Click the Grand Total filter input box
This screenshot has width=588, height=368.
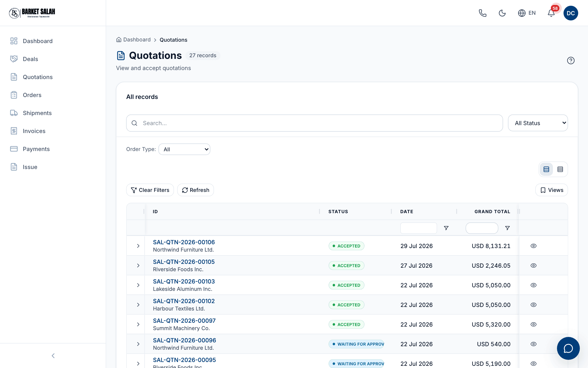tap(482, 228)
